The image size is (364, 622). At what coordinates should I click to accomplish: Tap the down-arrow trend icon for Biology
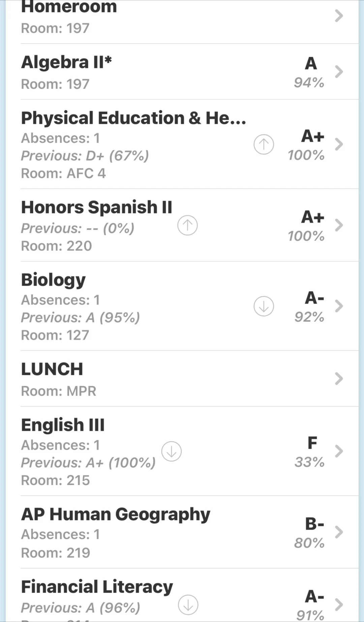tap(264, 306)
